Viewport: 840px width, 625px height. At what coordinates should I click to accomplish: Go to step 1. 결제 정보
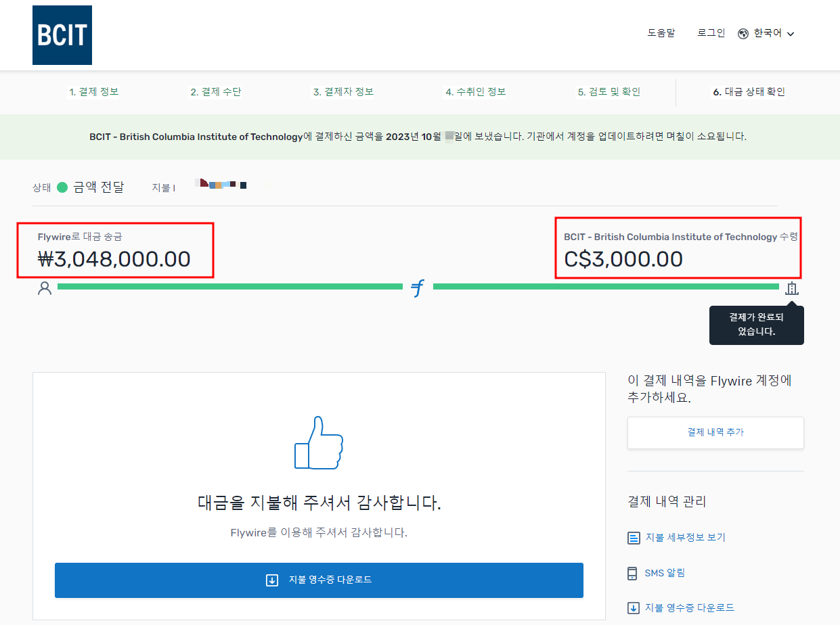pos(94,92)
